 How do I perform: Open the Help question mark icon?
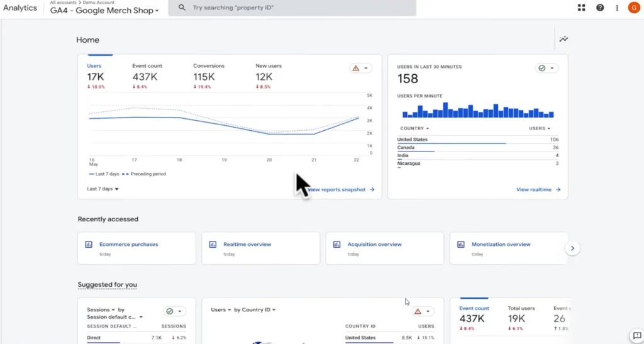point(600,8)
